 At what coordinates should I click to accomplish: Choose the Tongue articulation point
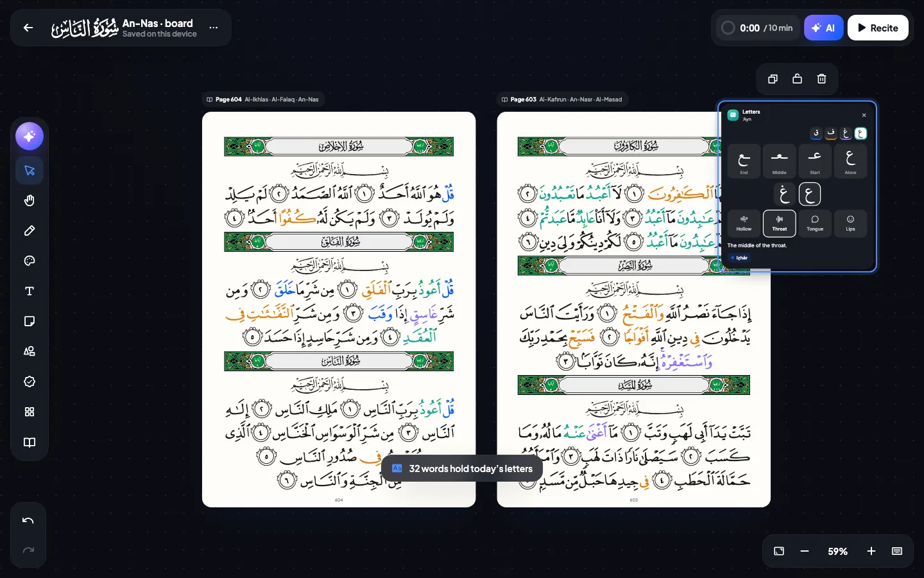click(815, 223)
